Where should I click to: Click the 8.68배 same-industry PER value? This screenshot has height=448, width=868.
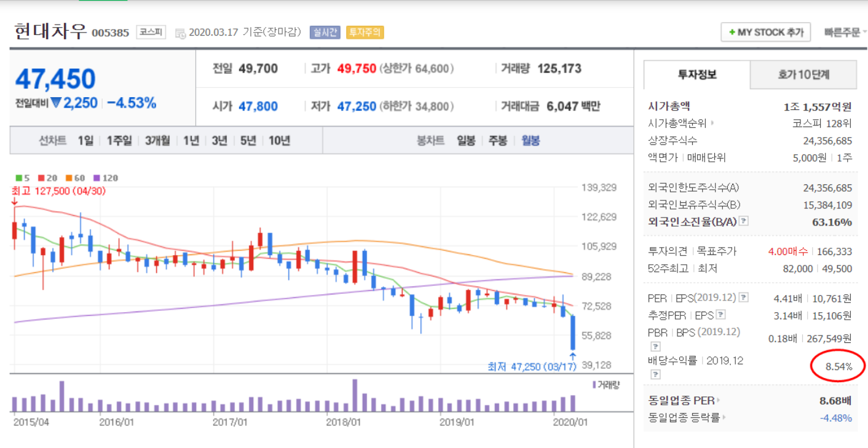coord(836,401)
